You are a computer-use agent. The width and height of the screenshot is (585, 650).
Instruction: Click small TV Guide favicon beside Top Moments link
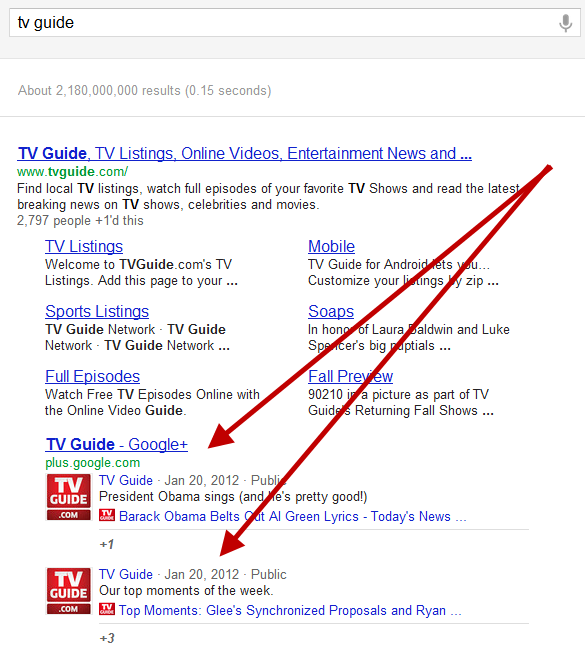(x=107, y=609)
